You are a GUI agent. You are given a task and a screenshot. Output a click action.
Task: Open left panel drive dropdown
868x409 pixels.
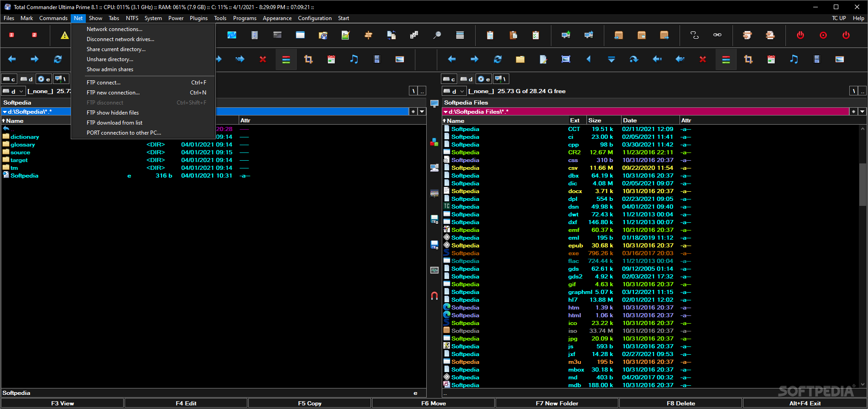[13, 91]
